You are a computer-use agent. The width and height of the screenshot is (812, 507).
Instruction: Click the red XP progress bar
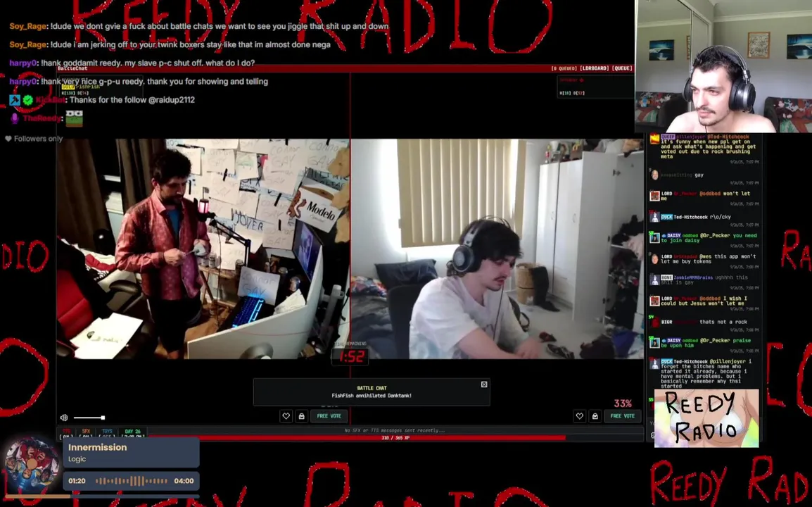tap(357, 438)
